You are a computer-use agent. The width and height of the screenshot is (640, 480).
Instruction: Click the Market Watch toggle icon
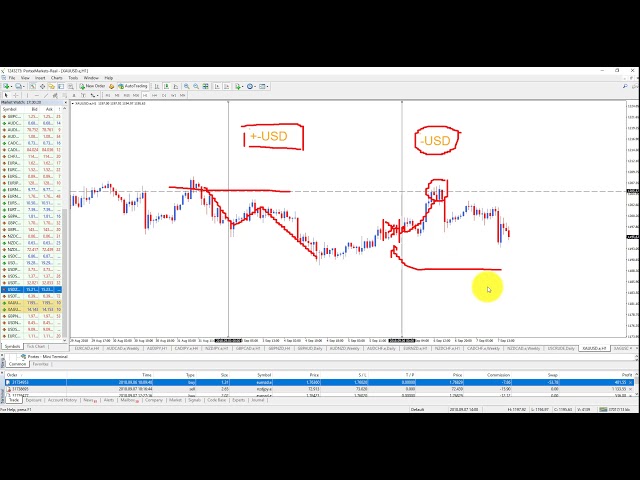point(32,86)
